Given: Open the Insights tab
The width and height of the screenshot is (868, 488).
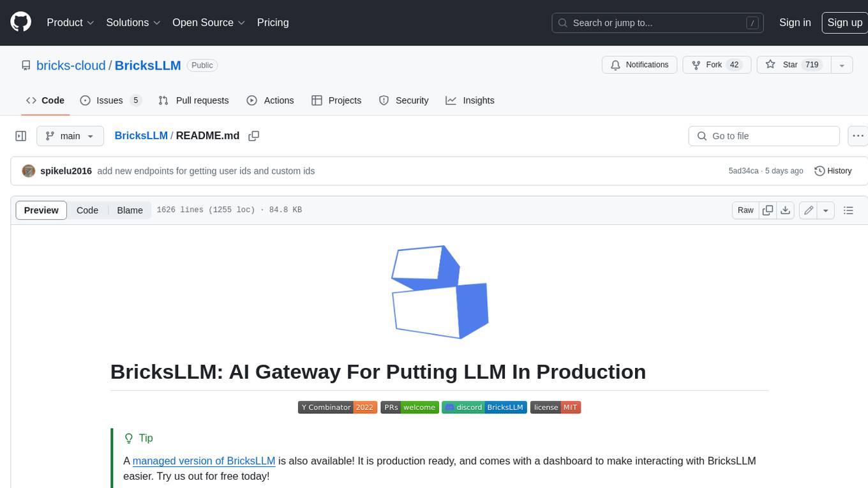Looking at the screenshot, I should click(x=470, y=100).
